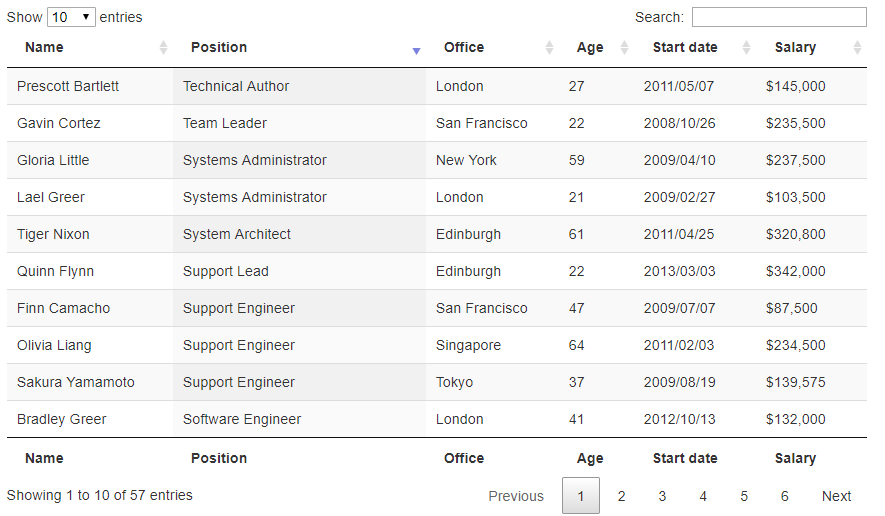Open page 4 in pagination
This screenshot has height=516, width=885.
(703, 496)
